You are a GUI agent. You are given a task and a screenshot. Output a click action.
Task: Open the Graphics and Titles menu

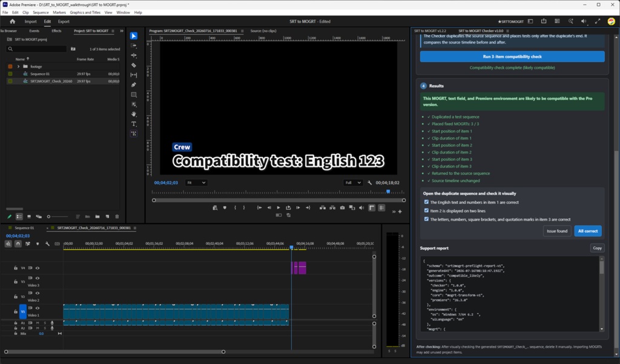[85, 12]
